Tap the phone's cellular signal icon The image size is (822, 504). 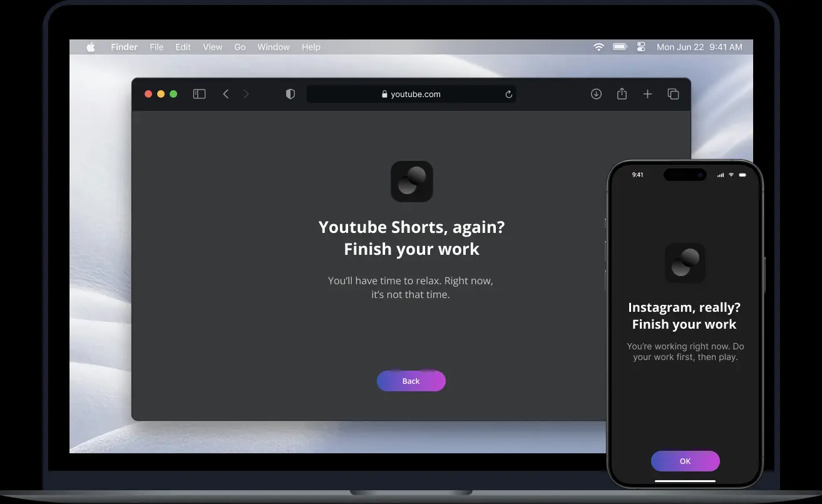pos(721,175)
